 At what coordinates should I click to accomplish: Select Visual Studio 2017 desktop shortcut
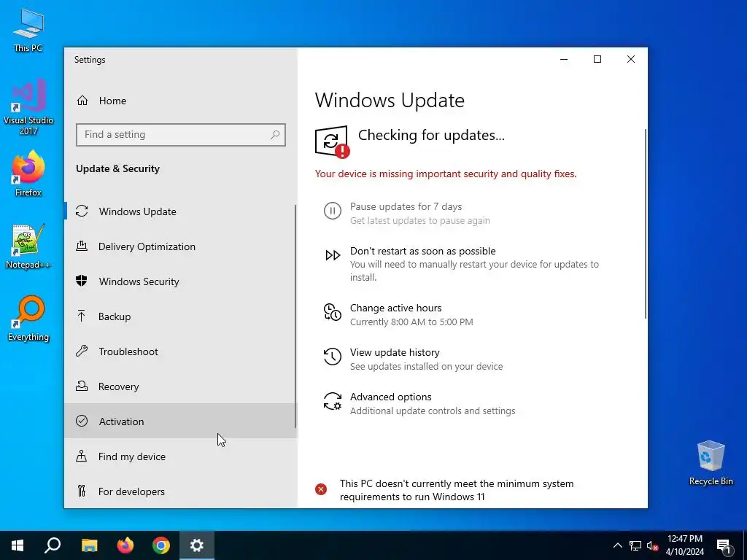28,107
